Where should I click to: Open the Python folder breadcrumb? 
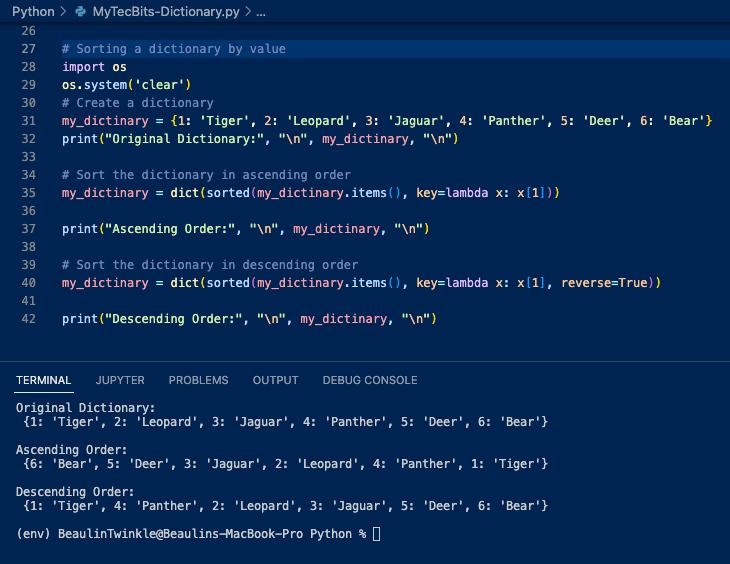[x=33, y=12]
